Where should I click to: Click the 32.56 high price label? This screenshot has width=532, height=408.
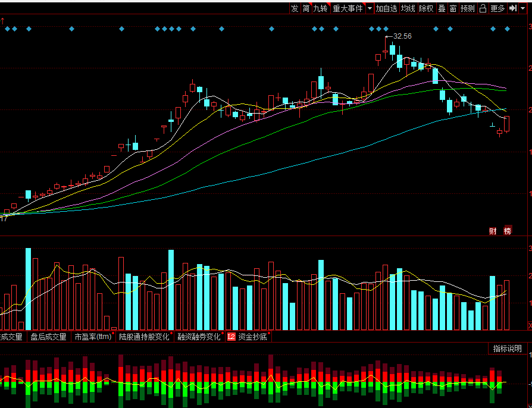(402, 36)
